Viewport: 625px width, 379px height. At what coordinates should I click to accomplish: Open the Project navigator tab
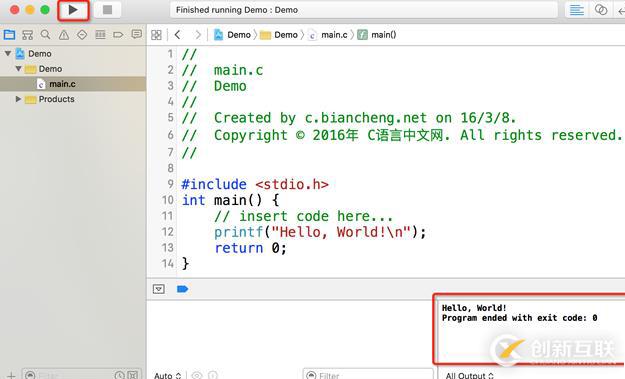(x=9, y=35)
